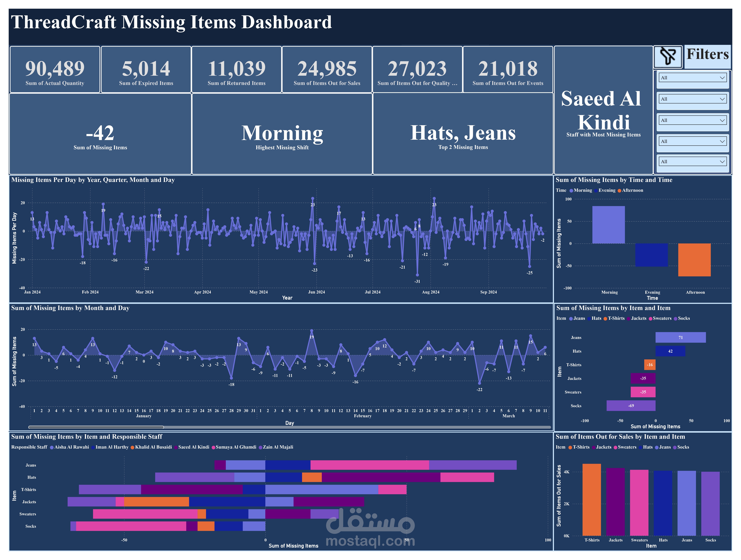Image resolution: width=741 pixels, height=560 pixels.
Task: Select the orange Afternoon bar in Time chart
Action: (694, 260)
